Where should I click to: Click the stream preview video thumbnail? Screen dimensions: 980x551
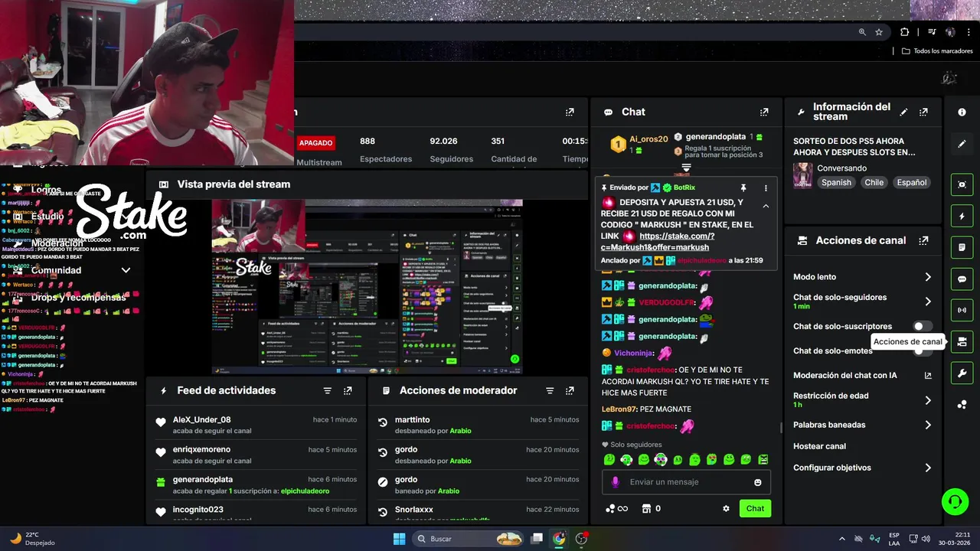[x=367, y=287]
